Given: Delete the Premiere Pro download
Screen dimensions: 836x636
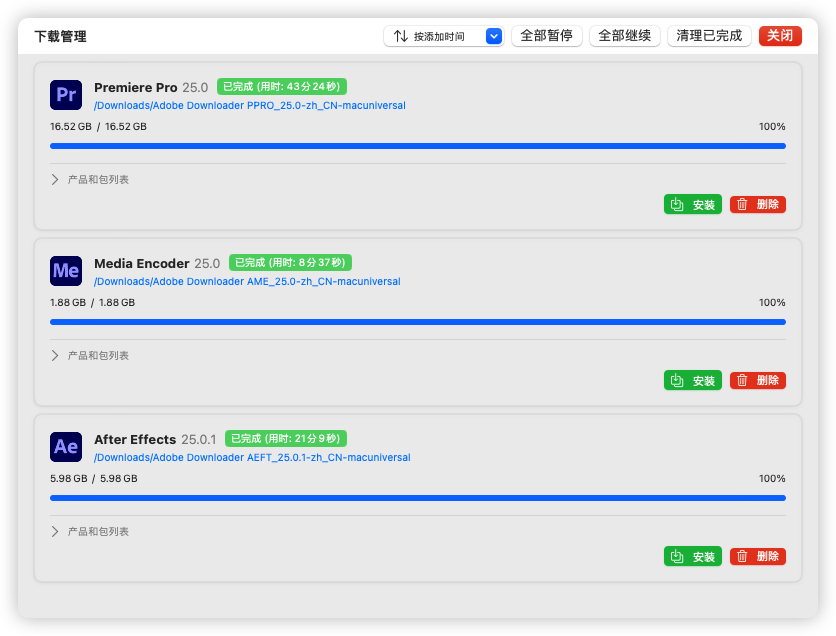Looking at the screenshot, I should click(x=757, y=204).
